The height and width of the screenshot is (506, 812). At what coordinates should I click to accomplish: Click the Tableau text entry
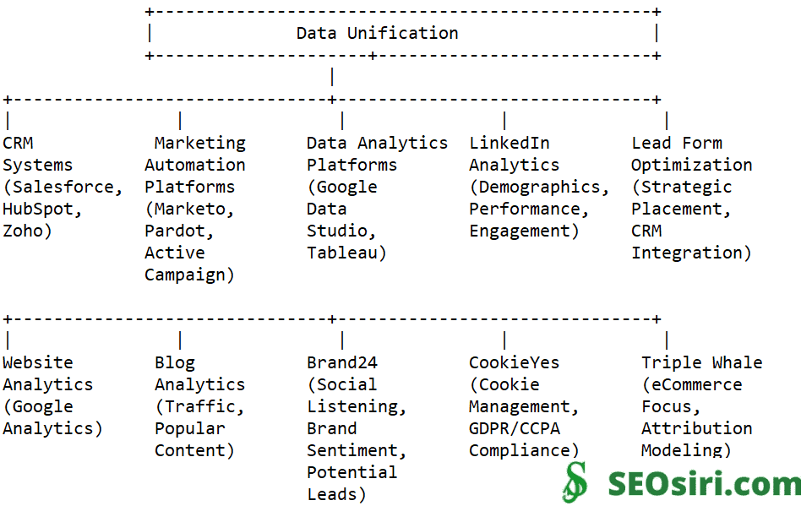pos(346,253)
